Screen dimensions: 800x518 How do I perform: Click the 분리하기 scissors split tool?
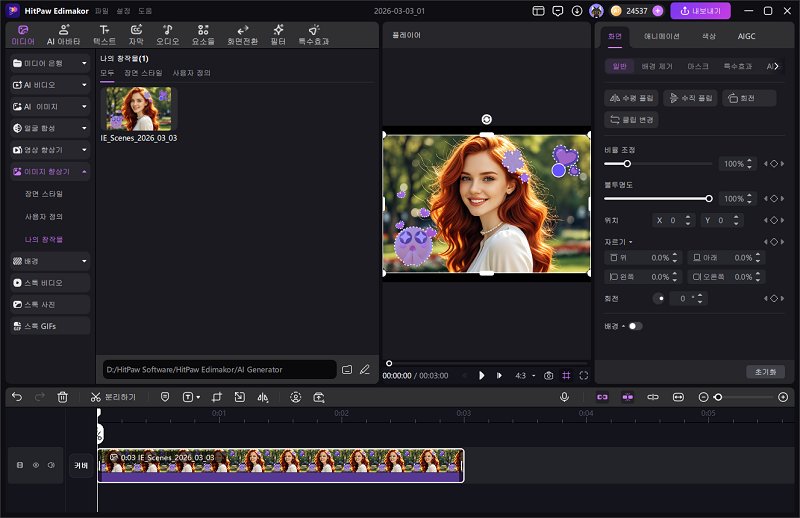pyautogui.click(x=113, y=397)
